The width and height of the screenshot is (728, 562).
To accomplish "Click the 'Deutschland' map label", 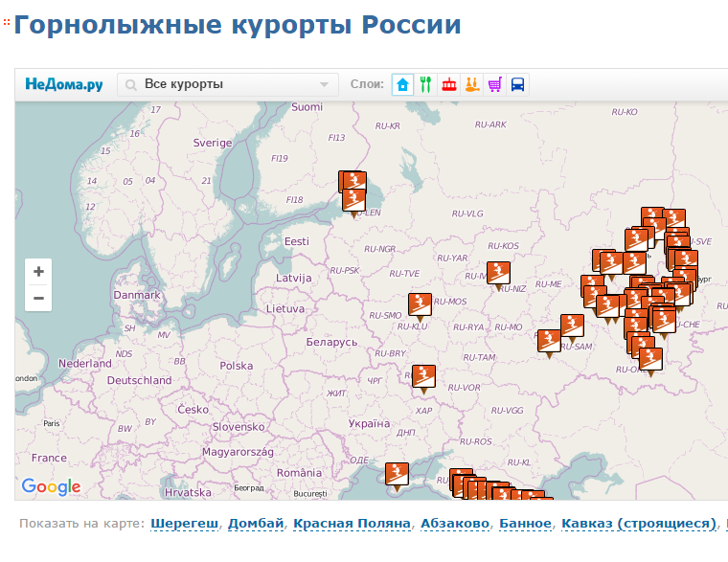I will pyautogui.click(x=139, y=380).
